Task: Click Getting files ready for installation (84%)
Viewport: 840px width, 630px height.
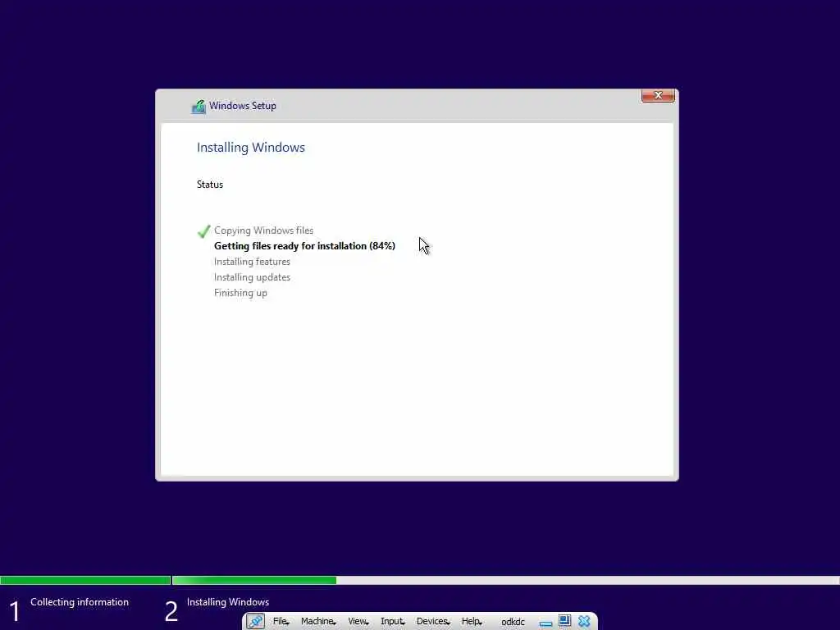Action: [304, 246]
